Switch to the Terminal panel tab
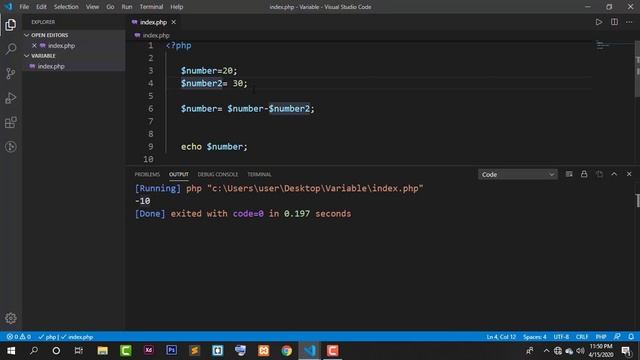Viewport: 640px width, 360px height. click(x=259, y=174)
